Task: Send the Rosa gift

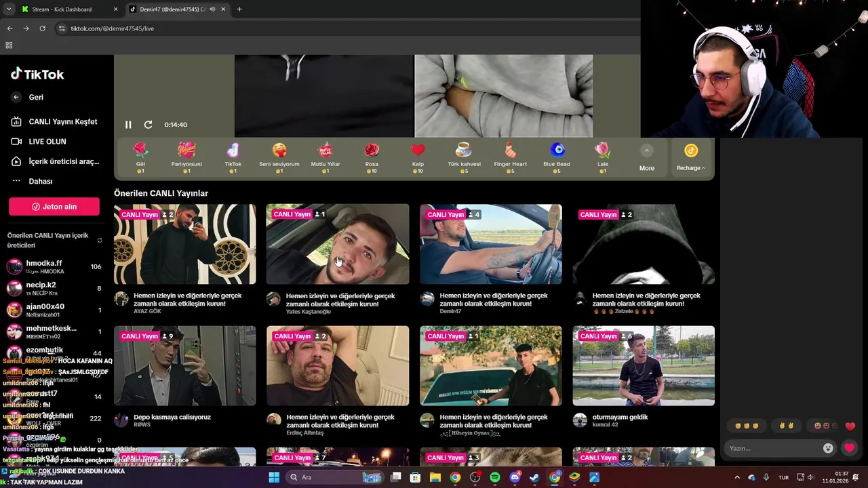Action: [372, 158]
